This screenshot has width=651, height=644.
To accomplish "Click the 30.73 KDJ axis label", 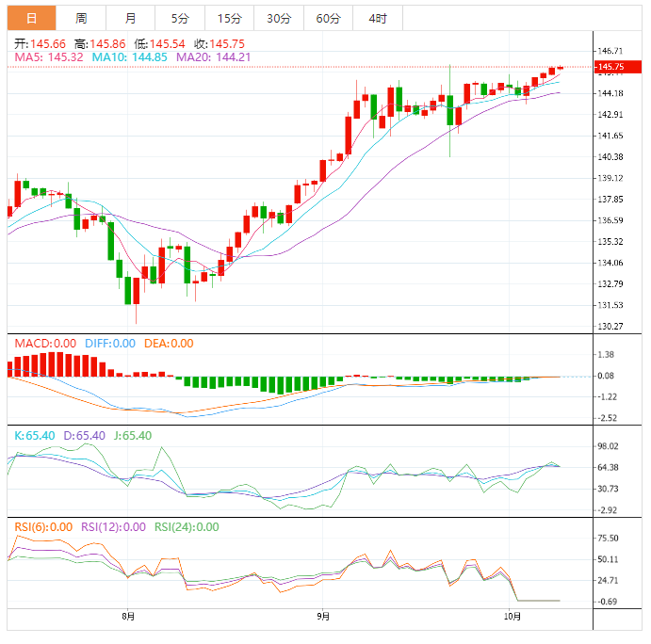I will (x=609, y=489).
